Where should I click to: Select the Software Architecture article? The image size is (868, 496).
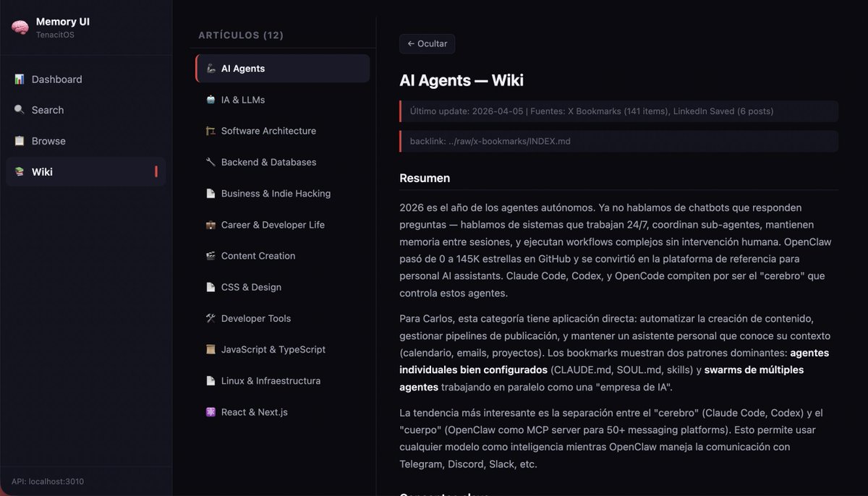pos(283,131)
